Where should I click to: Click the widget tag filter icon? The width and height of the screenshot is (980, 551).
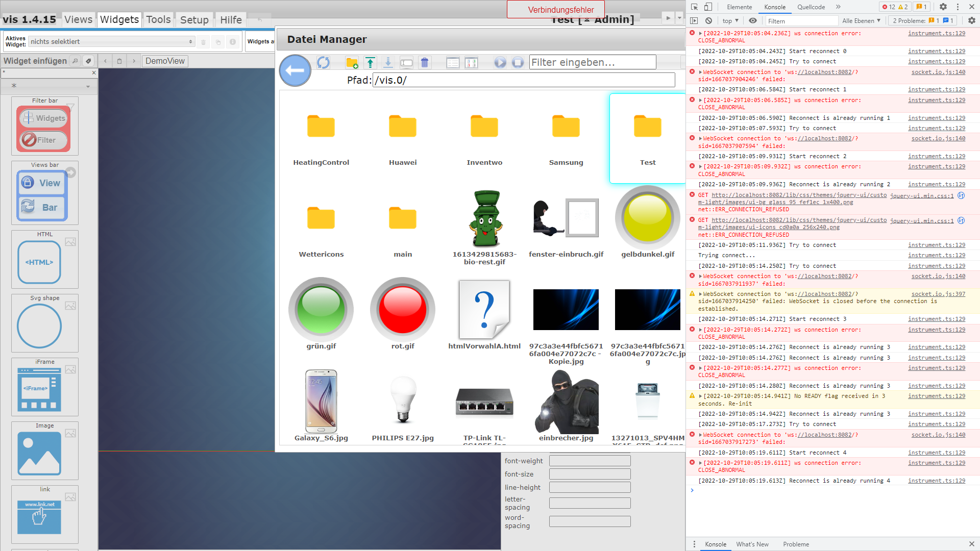click(x=89, y=61)
